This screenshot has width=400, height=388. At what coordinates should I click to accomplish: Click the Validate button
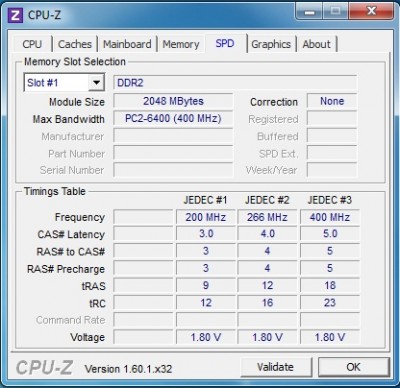[275, 367]
